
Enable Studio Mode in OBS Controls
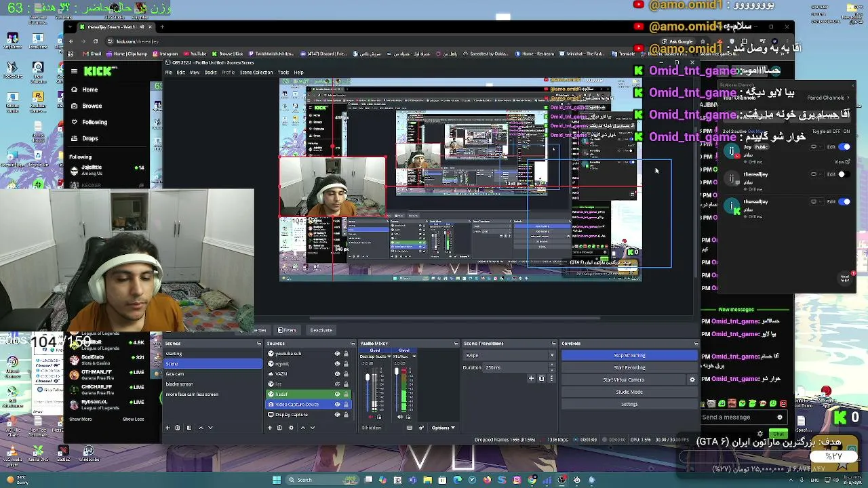(629, 392)
